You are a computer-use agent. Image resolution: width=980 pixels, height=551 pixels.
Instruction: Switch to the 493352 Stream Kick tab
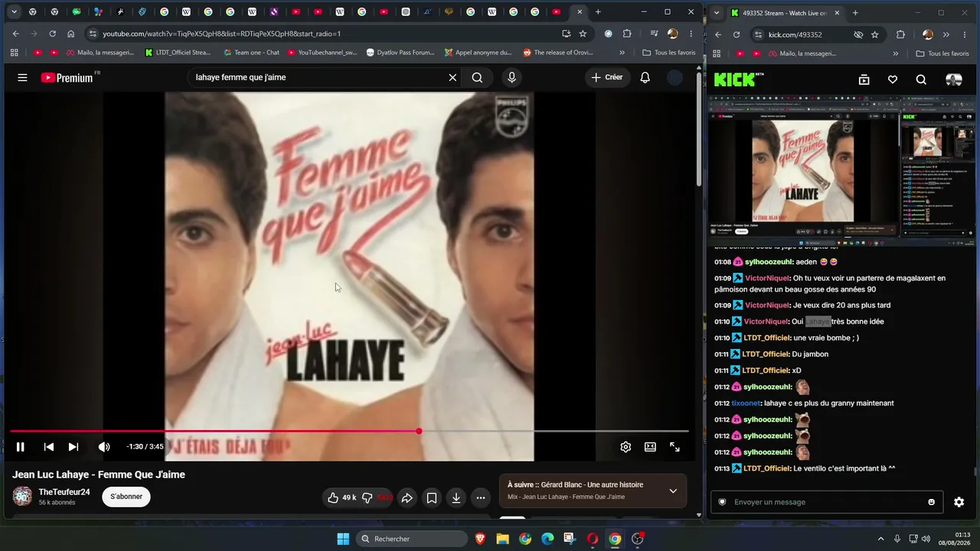[x=785, y=13]
